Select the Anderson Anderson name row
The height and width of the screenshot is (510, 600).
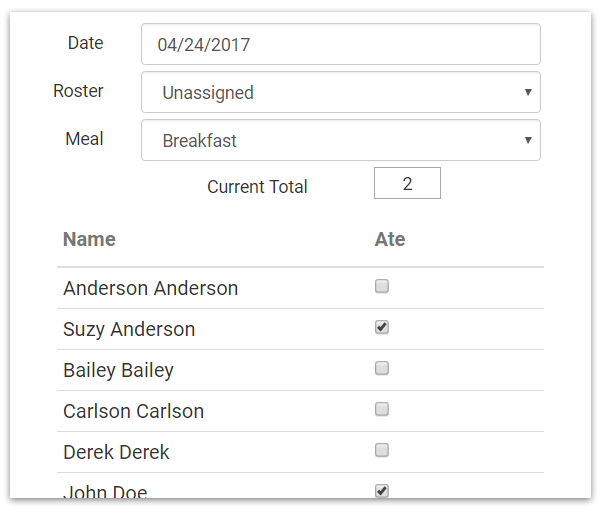pos(150,289)
